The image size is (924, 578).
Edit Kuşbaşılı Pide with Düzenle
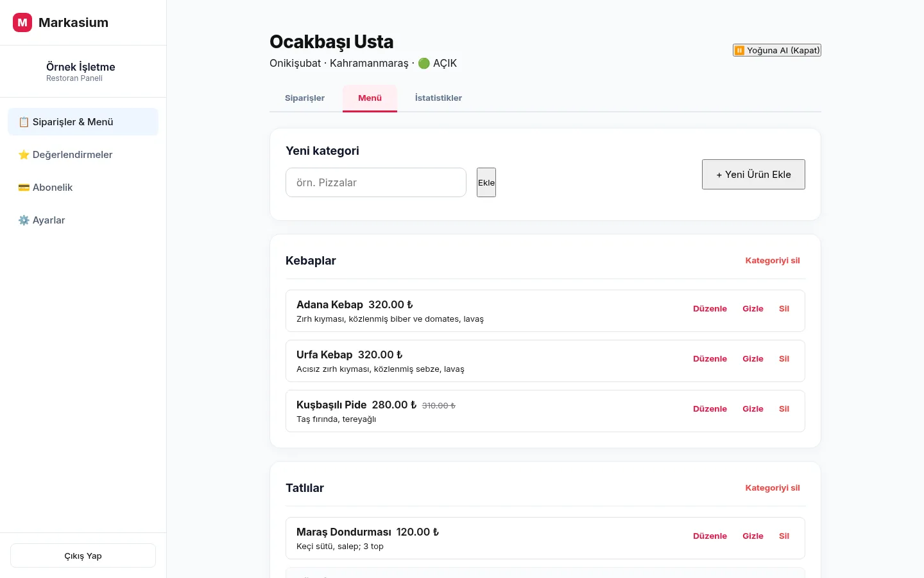tap(710, 409)
